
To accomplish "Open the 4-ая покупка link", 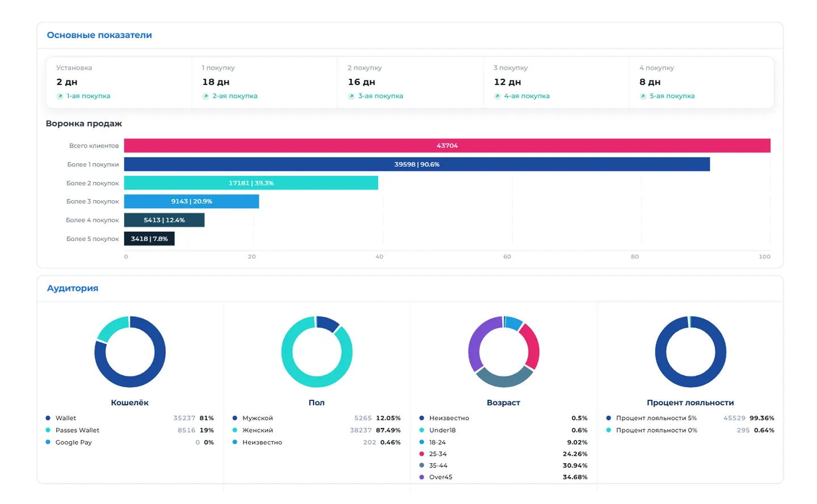I will [x=527, y=96].
